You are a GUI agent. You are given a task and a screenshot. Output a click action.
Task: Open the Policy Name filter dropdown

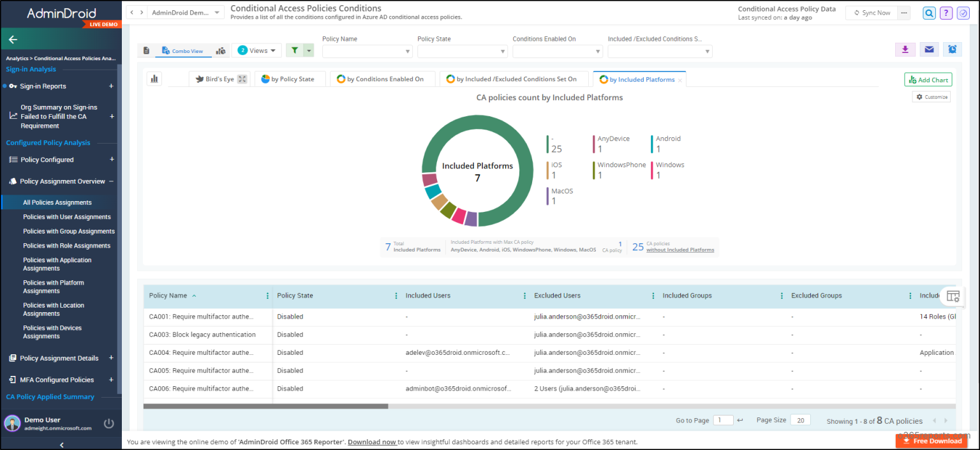(367, 52)
